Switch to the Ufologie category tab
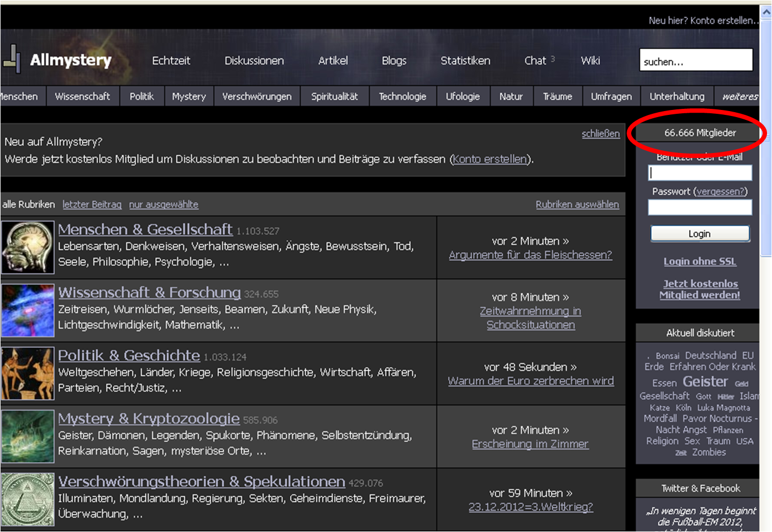 (463, 96)
